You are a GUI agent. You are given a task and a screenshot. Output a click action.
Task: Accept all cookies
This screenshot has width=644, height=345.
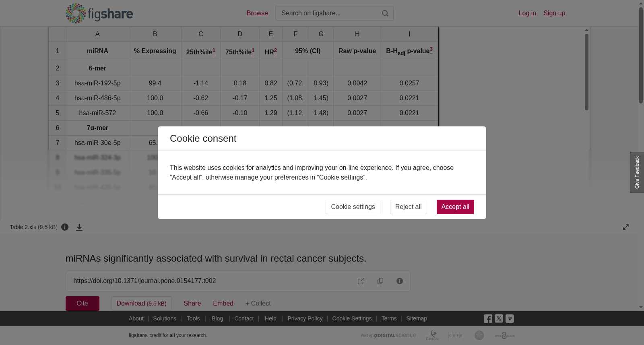click(455, 207)
